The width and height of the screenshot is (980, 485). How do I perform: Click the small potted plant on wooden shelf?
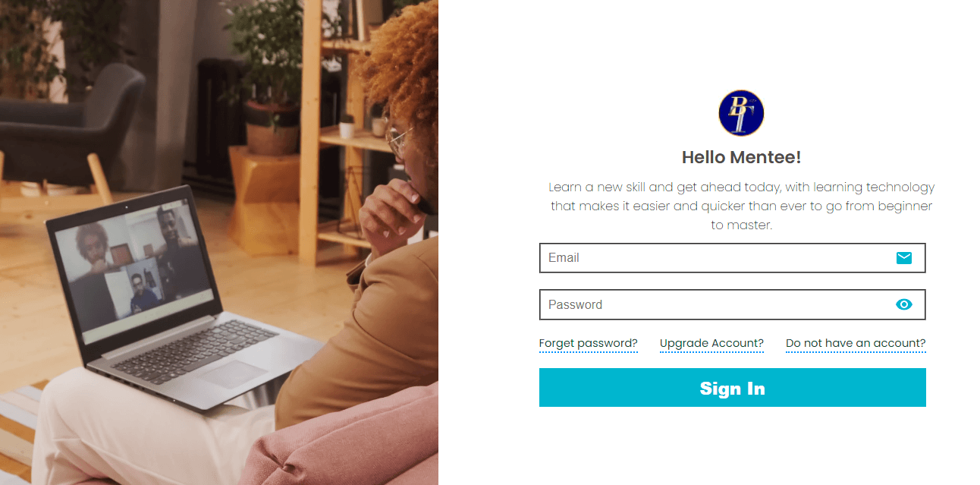pos(347,125)
